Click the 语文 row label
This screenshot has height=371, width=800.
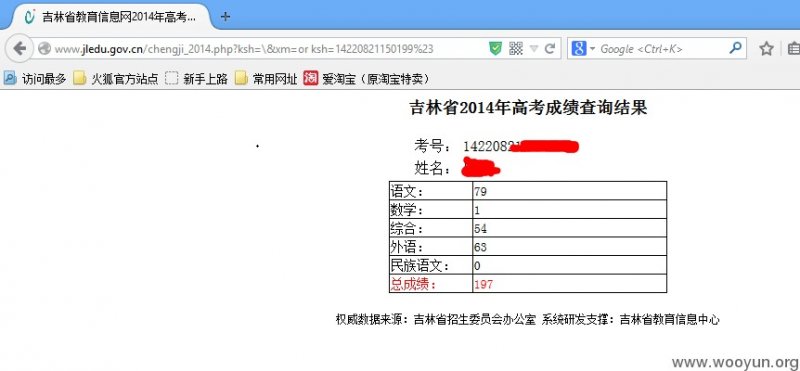click(x=407, y=191)
